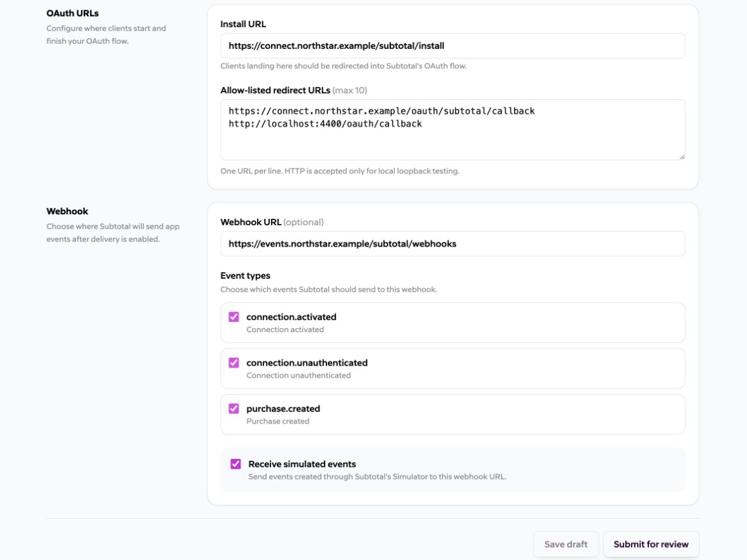Click the Allow-listed redirect URLs textarea

pos(453,129)
